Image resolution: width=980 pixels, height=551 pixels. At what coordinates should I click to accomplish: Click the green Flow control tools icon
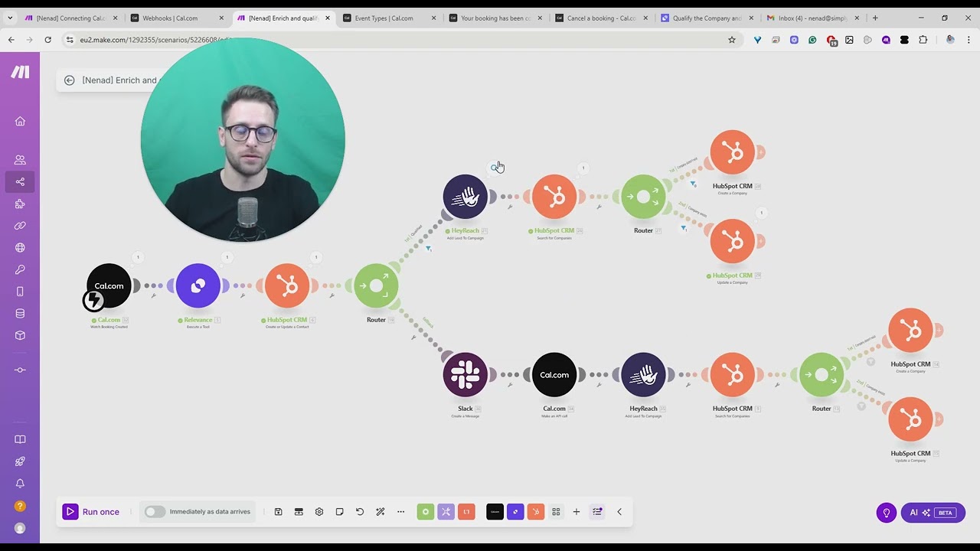(426, 512)
